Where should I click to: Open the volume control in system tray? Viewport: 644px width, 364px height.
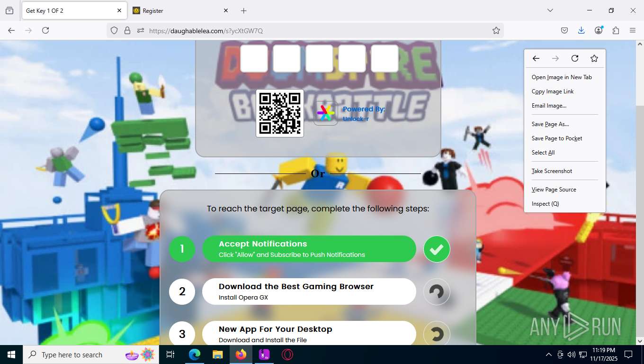tap(571, 355)
